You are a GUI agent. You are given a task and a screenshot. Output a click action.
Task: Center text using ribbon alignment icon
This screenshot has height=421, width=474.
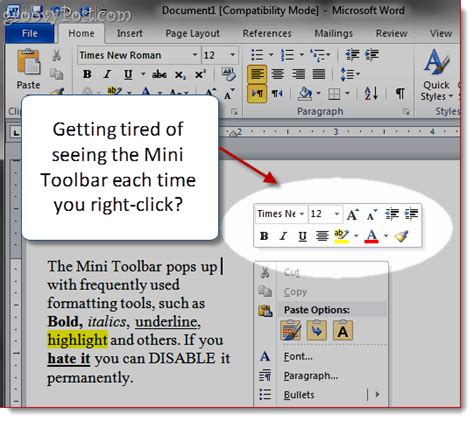[x=278, y=74]
